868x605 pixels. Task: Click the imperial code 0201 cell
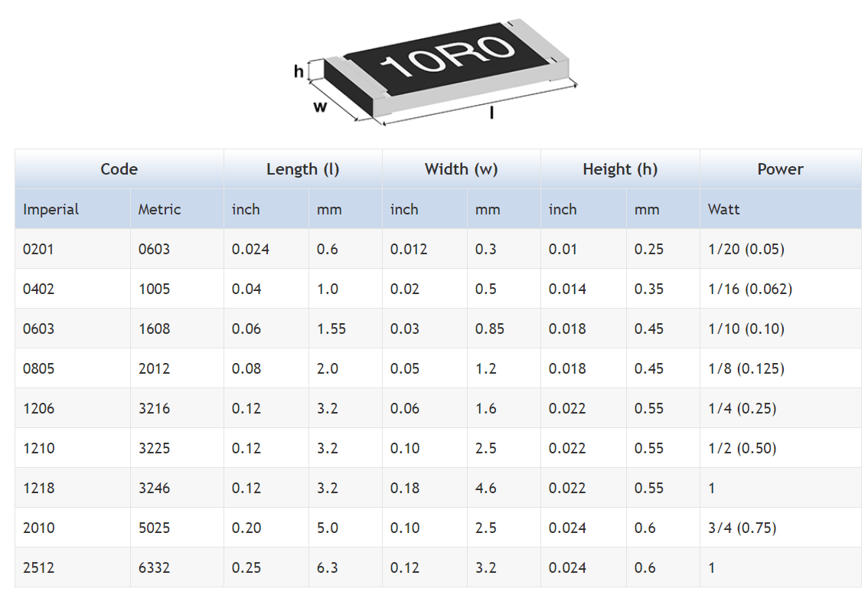coord(38,249)
